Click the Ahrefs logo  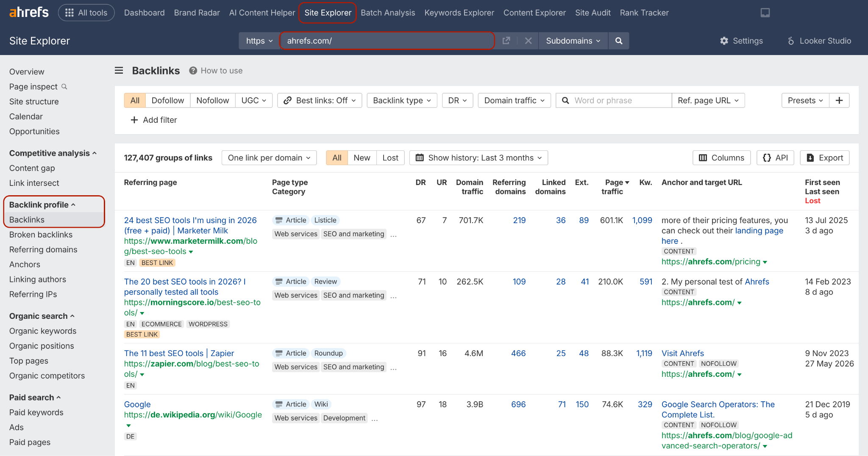tap(29, 12)
